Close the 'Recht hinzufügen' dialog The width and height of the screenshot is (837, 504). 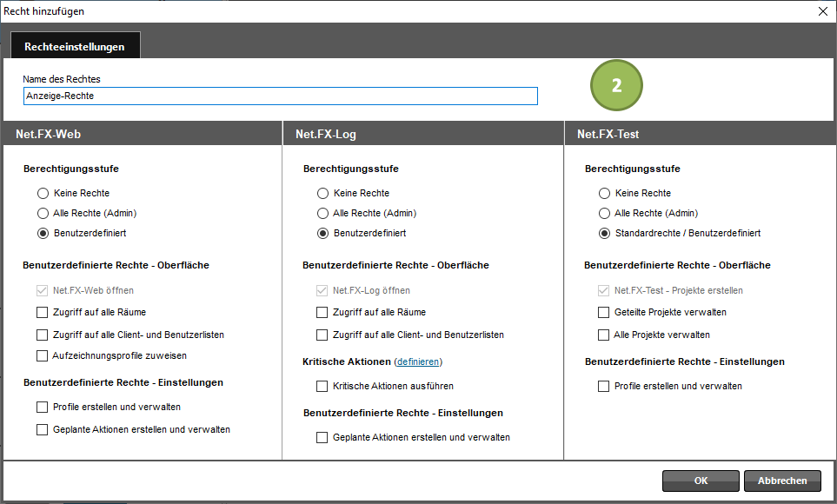[x=823, y=11]
